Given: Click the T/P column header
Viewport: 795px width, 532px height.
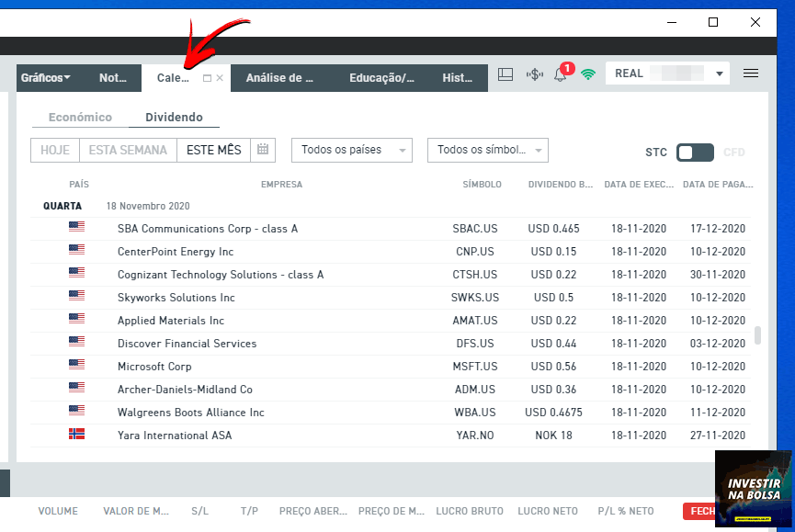Looking at the screenshot, I should point(249,511).
